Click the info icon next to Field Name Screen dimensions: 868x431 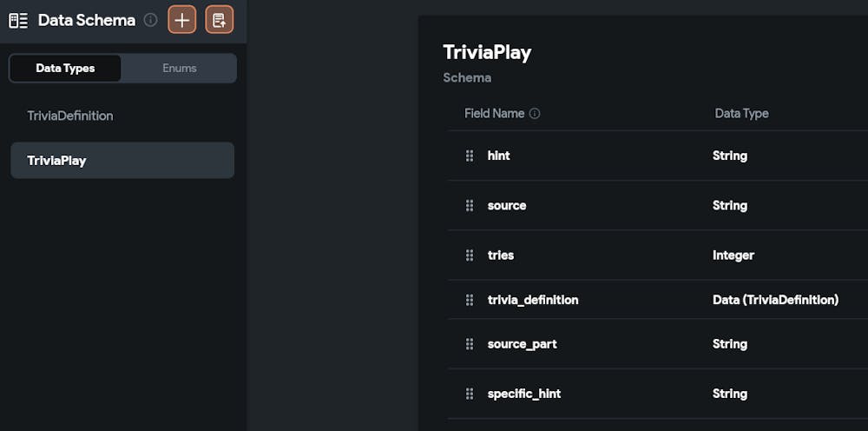click(535, 114)
